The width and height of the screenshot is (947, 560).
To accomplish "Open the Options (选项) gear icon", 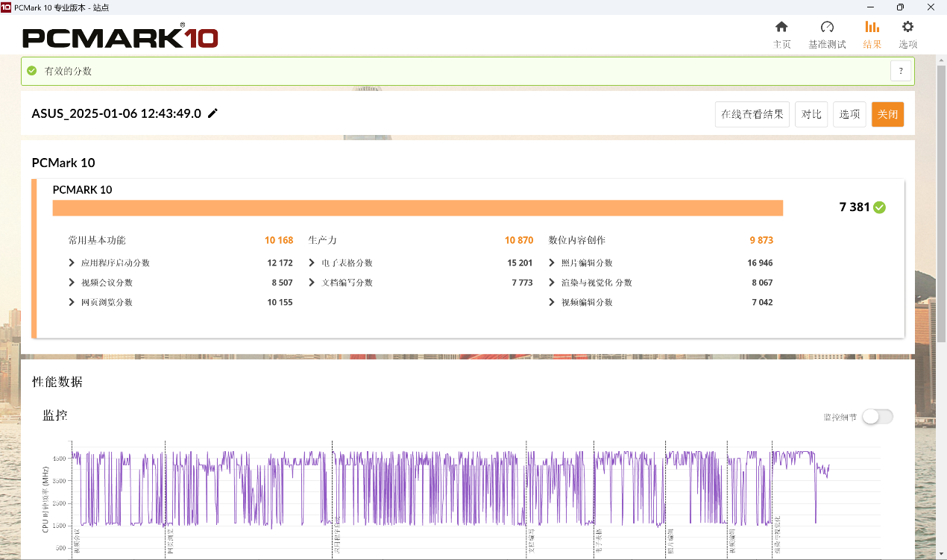I will tap(907, 28).
